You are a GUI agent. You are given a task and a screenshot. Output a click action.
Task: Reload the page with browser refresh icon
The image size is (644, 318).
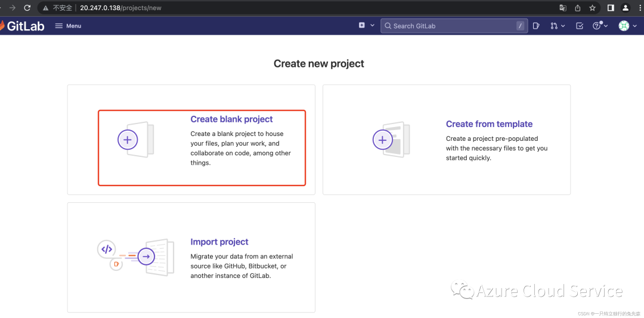27,8
